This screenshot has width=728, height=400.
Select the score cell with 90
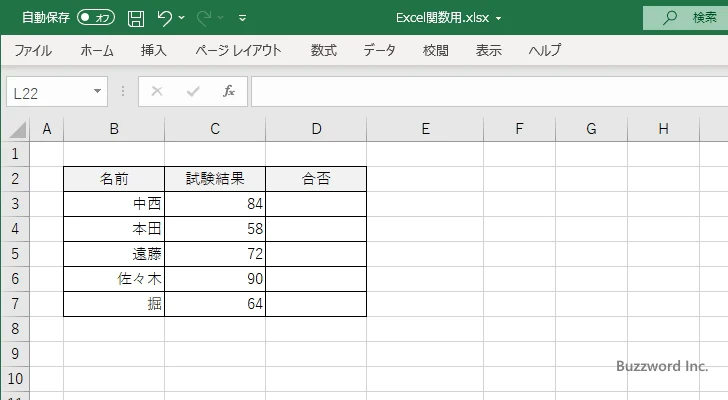215,279
